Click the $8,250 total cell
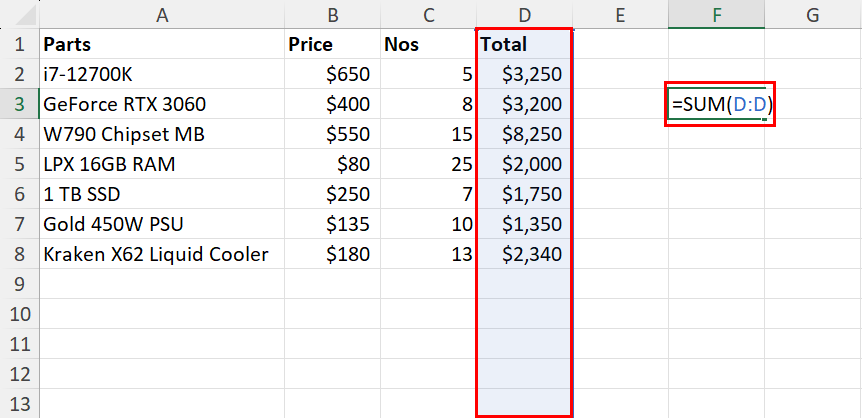This screenshot has width=862, height=418. pyautogui.click(x=524, y=134)
